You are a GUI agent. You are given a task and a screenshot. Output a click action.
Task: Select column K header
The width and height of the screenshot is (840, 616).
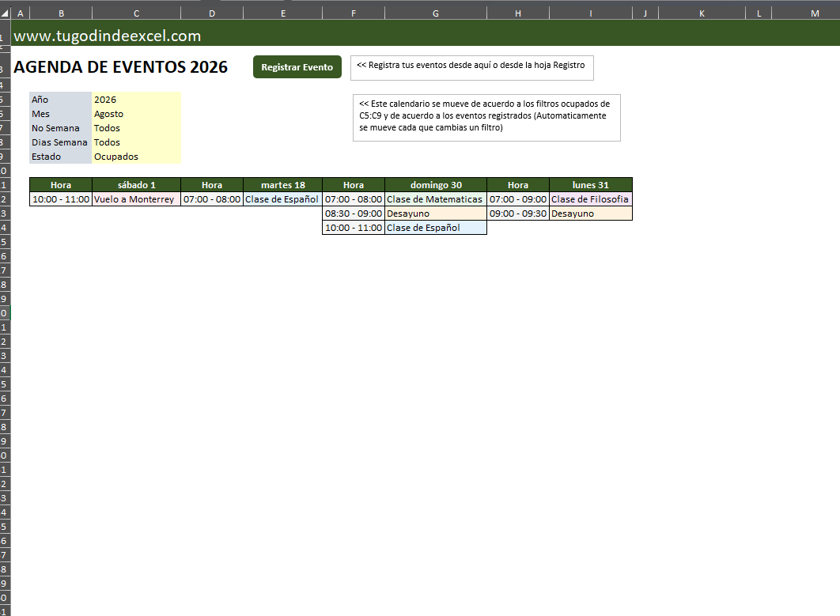click(702, 13)
